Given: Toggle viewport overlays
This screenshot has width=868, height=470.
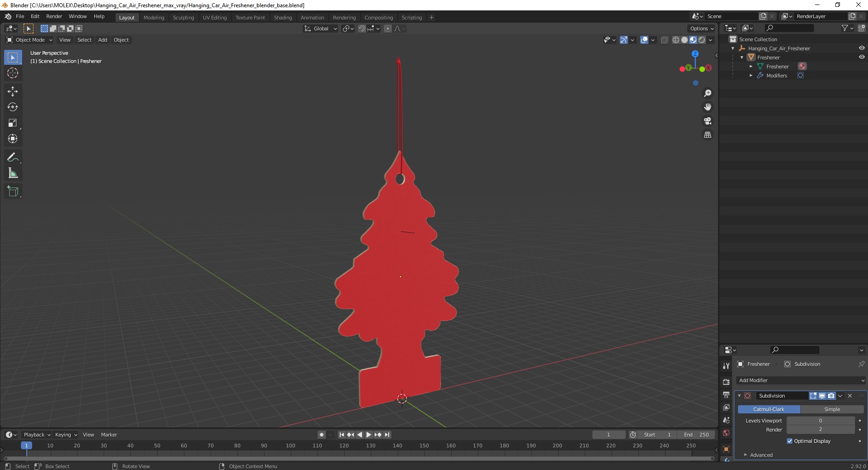Looking at the screenshot, I should tap(644, 40).
